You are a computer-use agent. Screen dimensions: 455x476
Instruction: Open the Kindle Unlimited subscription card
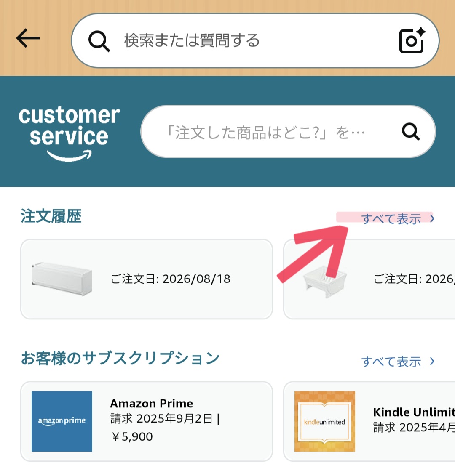point(369,421)
